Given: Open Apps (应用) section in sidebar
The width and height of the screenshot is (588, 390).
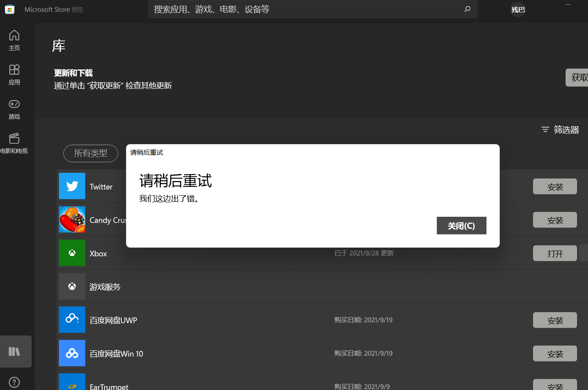Looking at the screenshot, I should 15,75.
